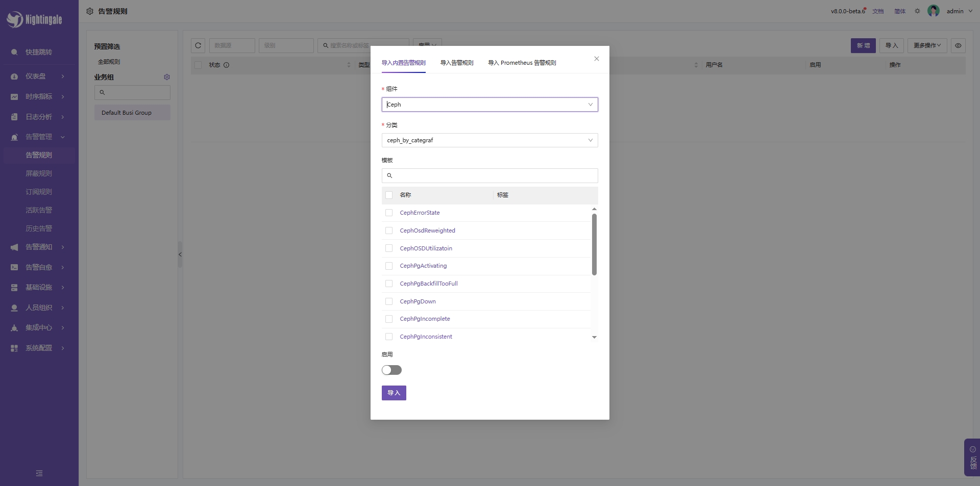Click the alert notification megaphone icon
This screenshot has width=980, height=486.
[14, 247]
